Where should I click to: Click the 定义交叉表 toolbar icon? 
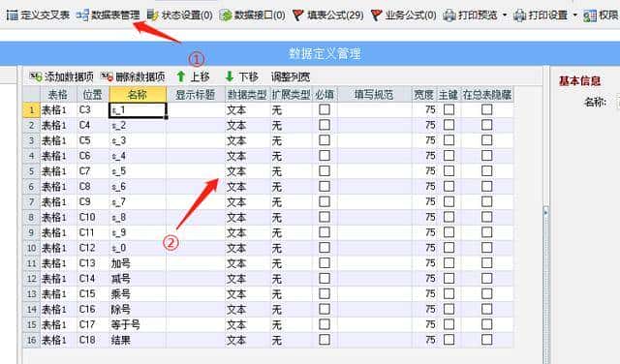click(13, 15)
